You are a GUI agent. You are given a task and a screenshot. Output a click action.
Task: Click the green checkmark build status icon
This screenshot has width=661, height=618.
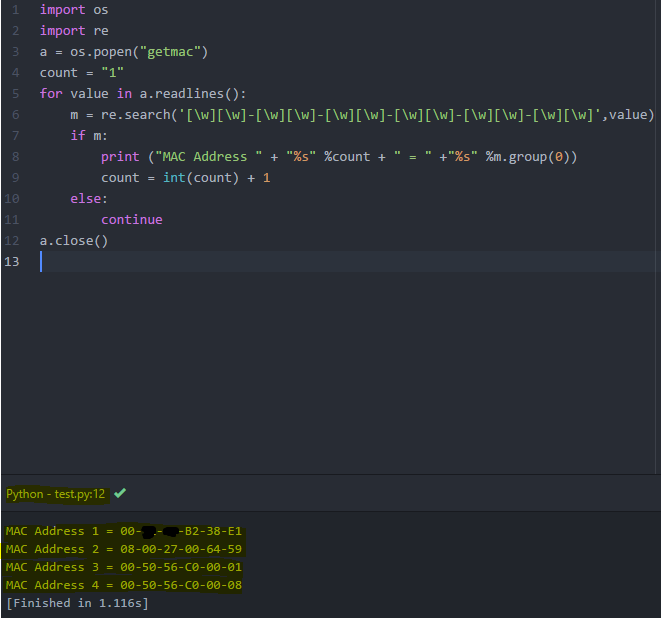tap(120, 493)
